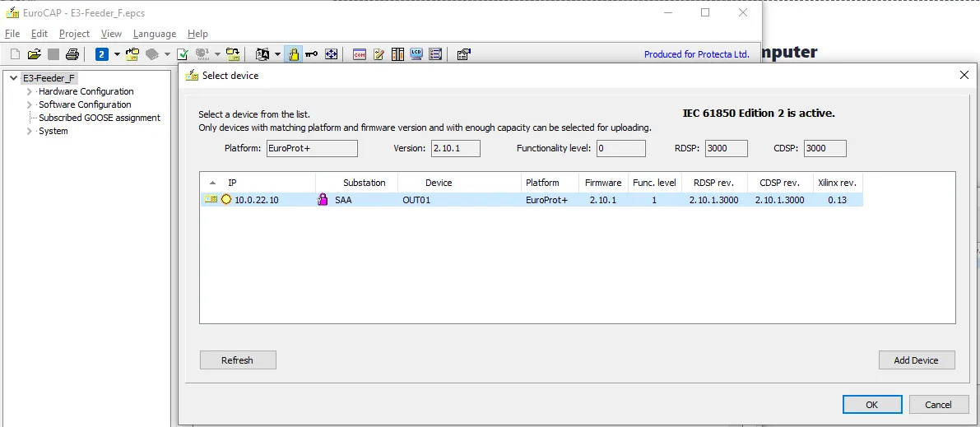Click the Platform field showing EuroProt+

pyautogui.click(x=311, y=148)
